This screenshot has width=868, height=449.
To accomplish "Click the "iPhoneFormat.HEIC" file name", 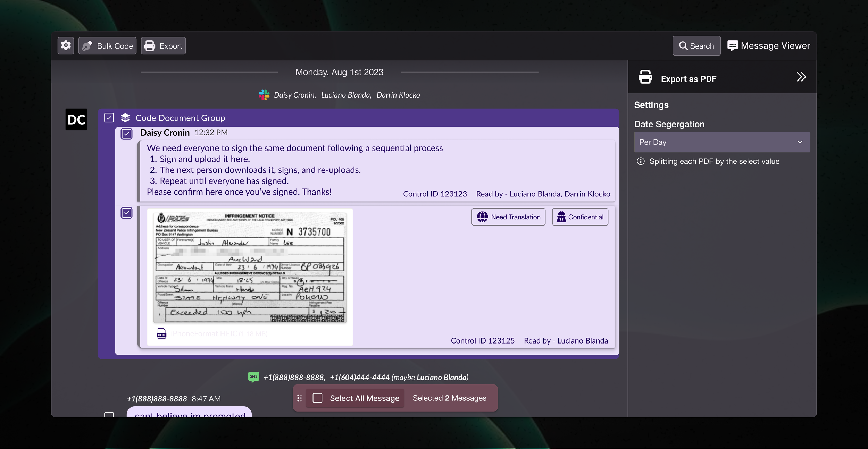I will [204, 334].
